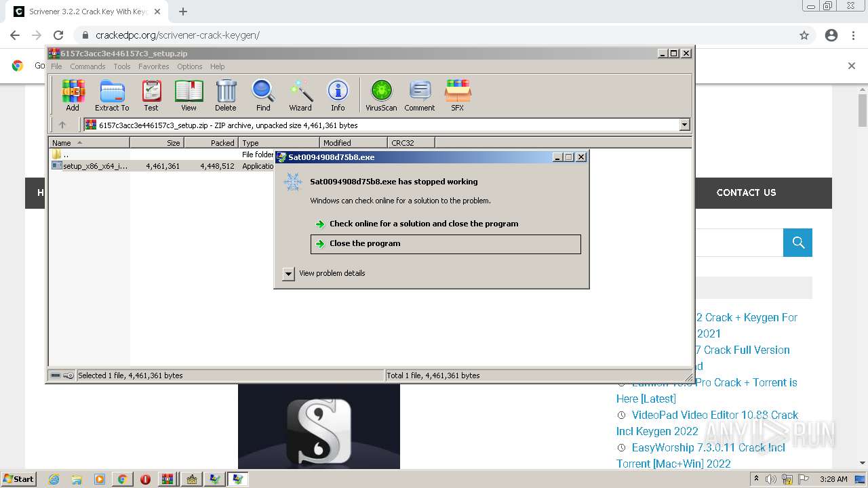Open the Chrome profile avatar icon

(831, 35)
